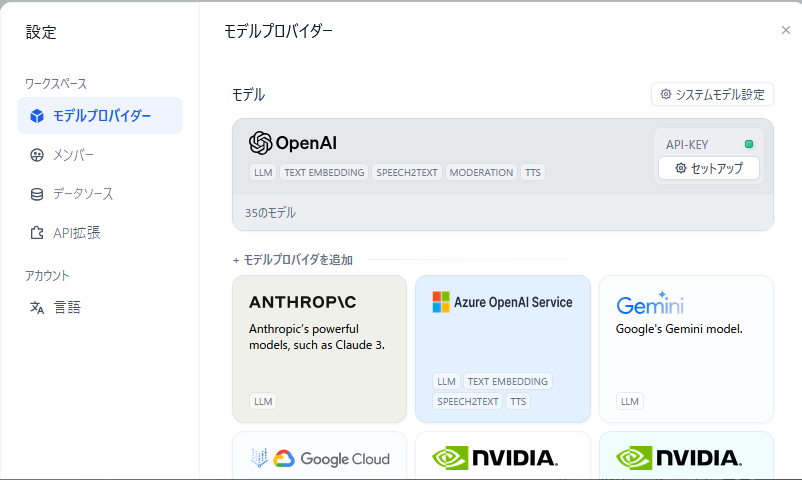Open the メンバー settings tab
The image size is (802, 480).
point(74,155)
